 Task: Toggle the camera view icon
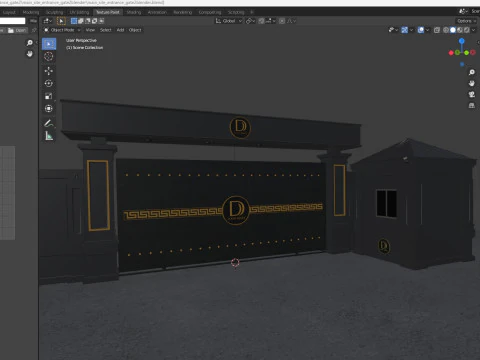click(472, 94)
